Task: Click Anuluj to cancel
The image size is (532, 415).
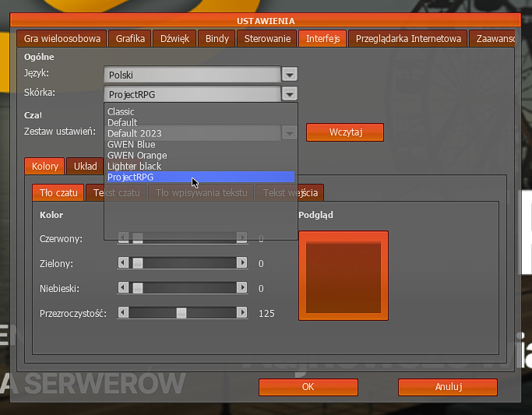Action: click(448, 387)
